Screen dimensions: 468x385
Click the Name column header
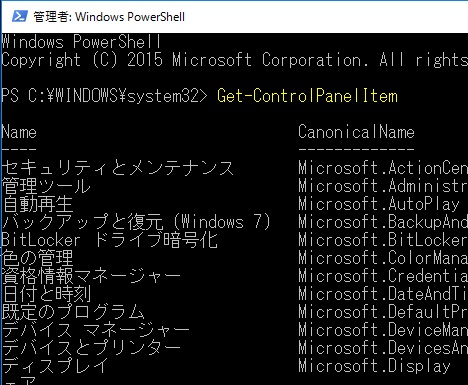[x=19, y=132]
